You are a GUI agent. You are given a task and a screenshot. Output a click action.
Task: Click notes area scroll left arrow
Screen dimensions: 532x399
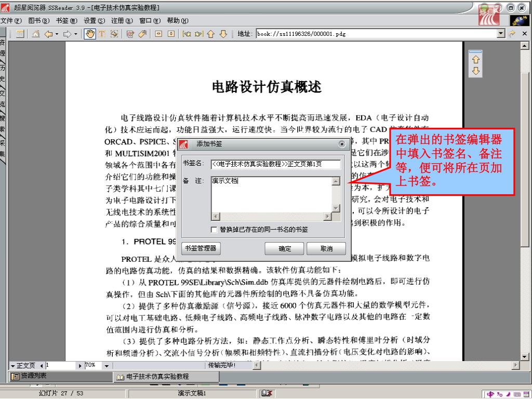coord(216,217)
